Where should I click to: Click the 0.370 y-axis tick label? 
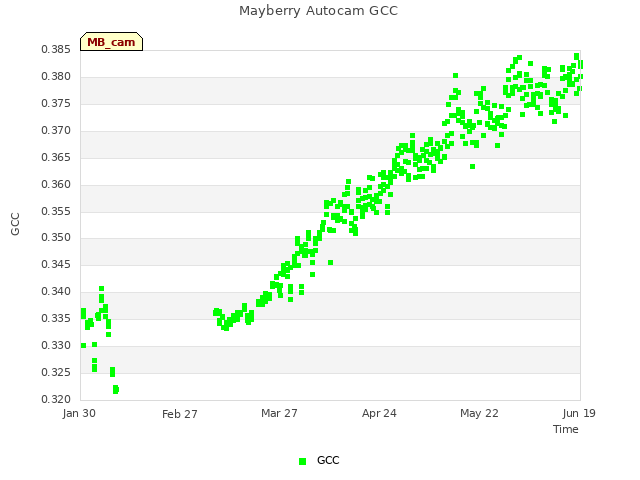pos(56,131)
